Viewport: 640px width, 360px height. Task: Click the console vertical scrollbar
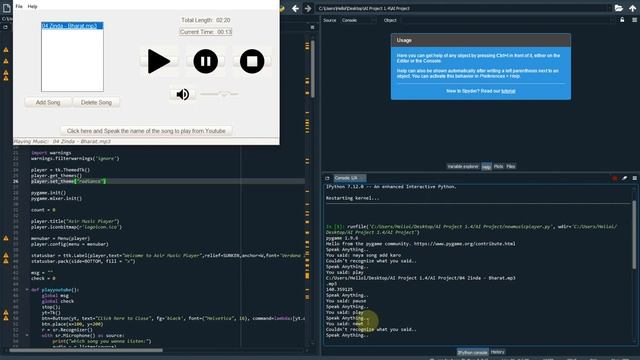pyautogui.click(x=634, y=235)
